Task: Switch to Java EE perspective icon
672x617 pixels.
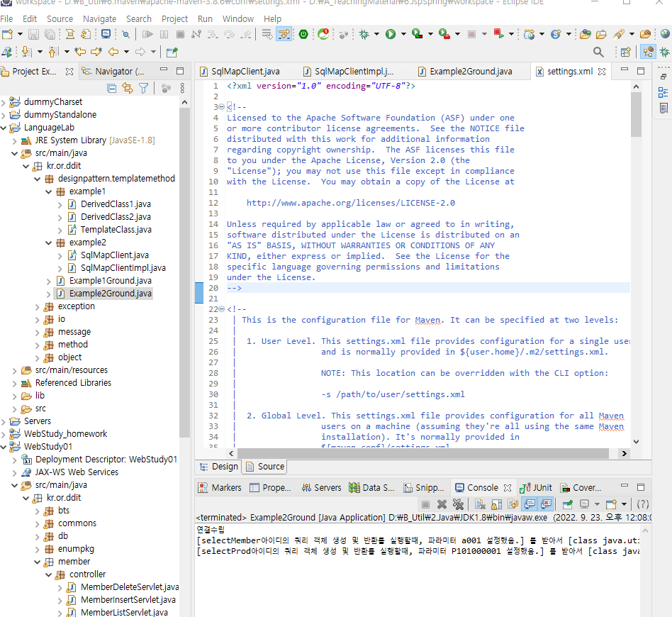Action: click(x=648, y=52)
